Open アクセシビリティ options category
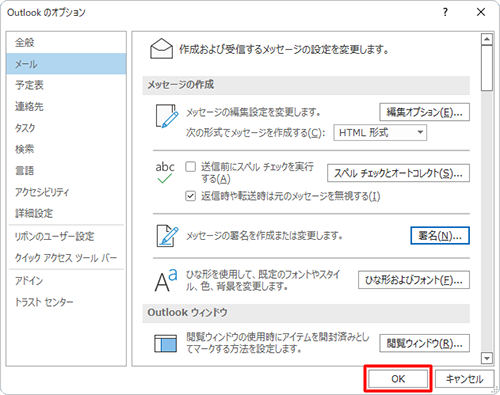 pyautogui.click(x=66, y=192)
